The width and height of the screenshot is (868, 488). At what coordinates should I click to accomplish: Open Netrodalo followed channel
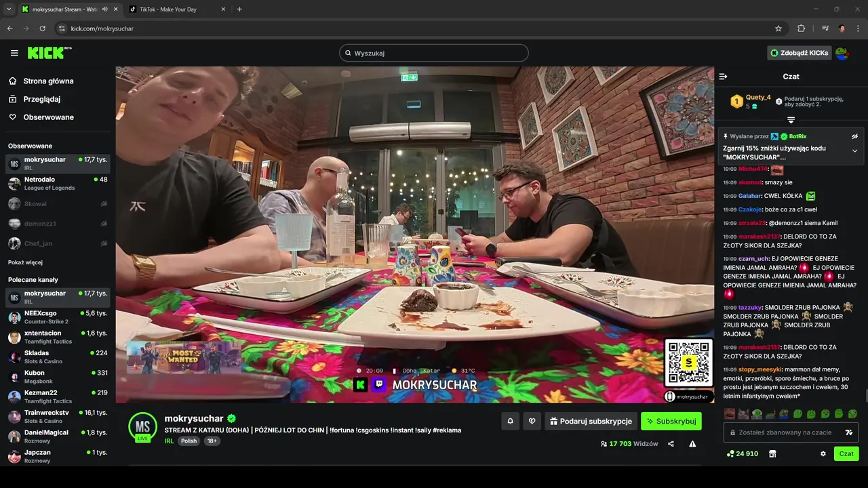coord(58,184)
